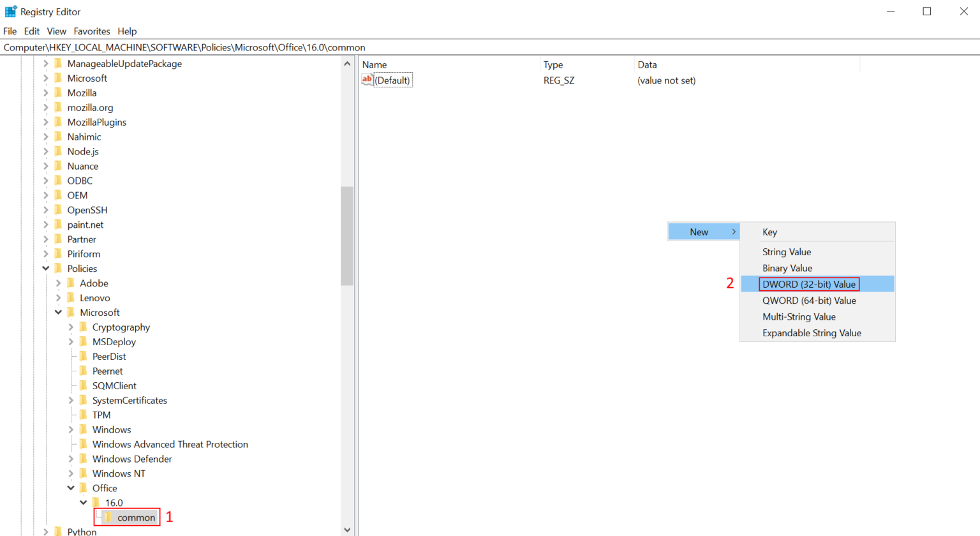Click the (Default) string value icon
The image size is (980, 536).
click(x=367, y=80)
